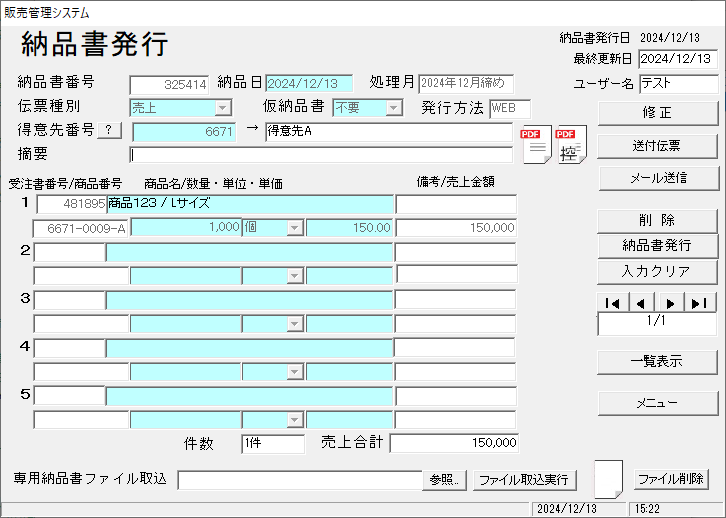The image size is (726, 518).
Task: Send by email with メール送信
Action: [658, 178]
